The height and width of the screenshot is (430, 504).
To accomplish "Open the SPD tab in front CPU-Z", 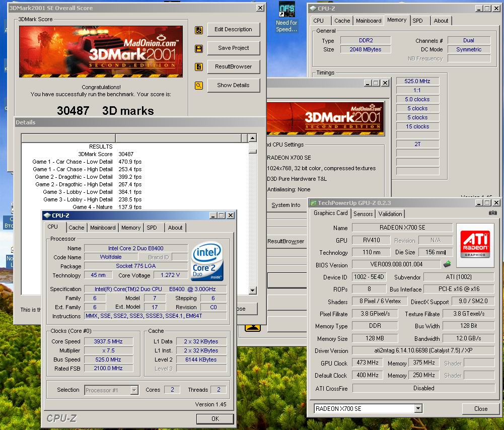I will pyautogui.click(x=152, y=228).
